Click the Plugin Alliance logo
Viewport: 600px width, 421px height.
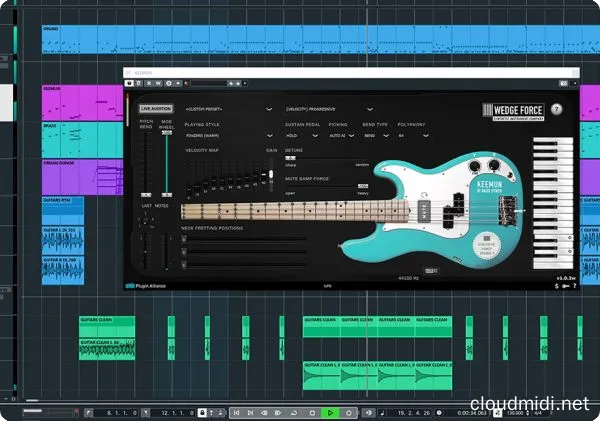[147, 286]
